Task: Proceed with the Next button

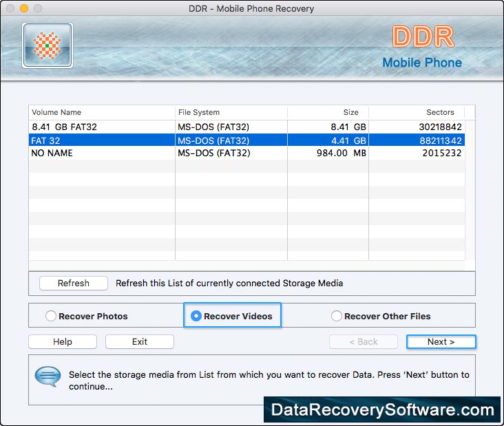Action: (x=441, y=341)
